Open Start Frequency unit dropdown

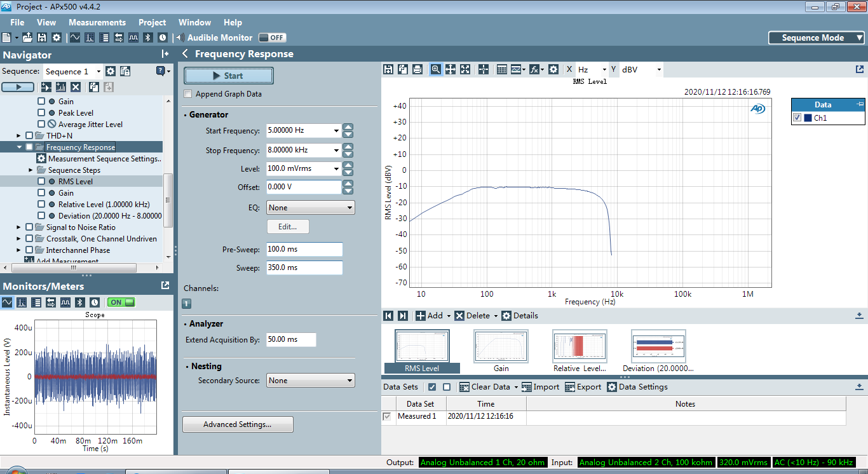(x=336, y=131)
